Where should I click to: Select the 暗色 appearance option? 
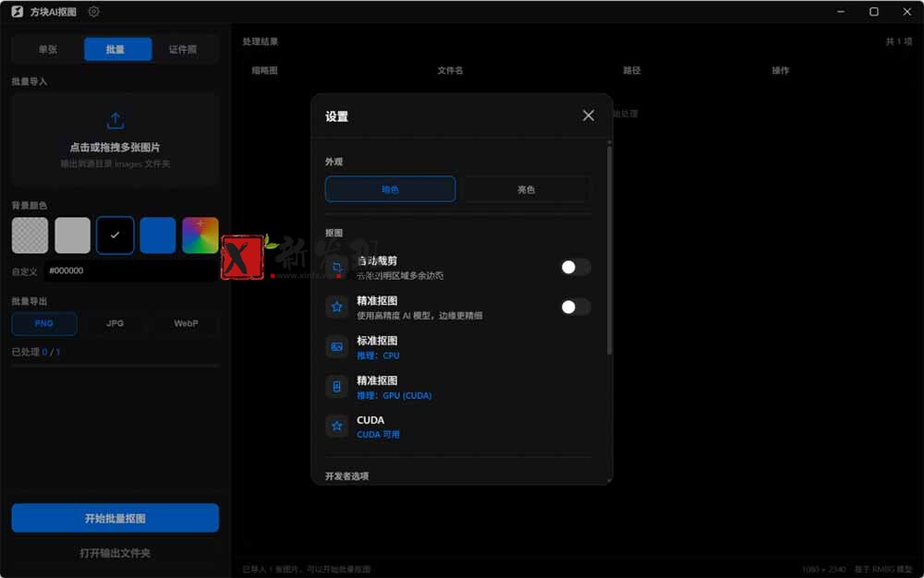point(390,189)
